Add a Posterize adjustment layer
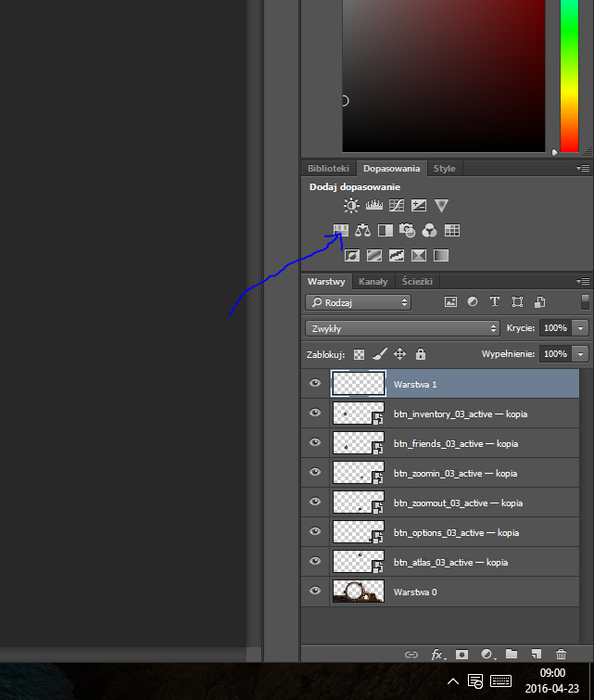The height and width of the screenshot is (700, 594). [374, 255]
